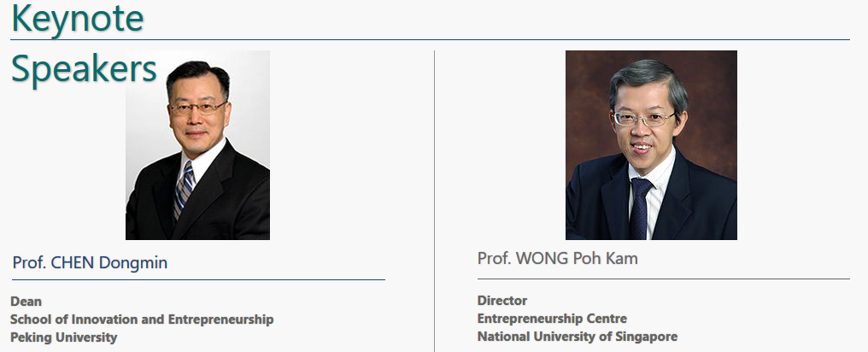Click the dark blue tie in Wong's photo

(x=640, y=208)
